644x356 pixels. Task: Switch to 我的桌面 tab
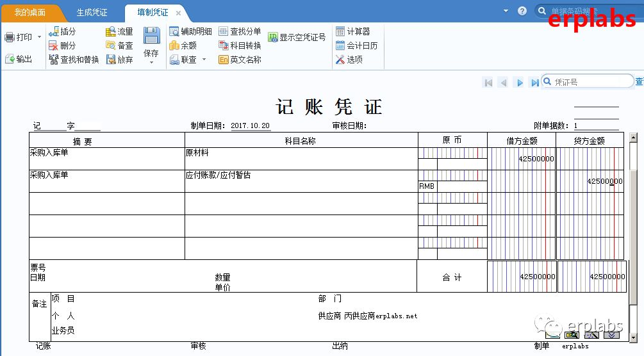point(30,12)
